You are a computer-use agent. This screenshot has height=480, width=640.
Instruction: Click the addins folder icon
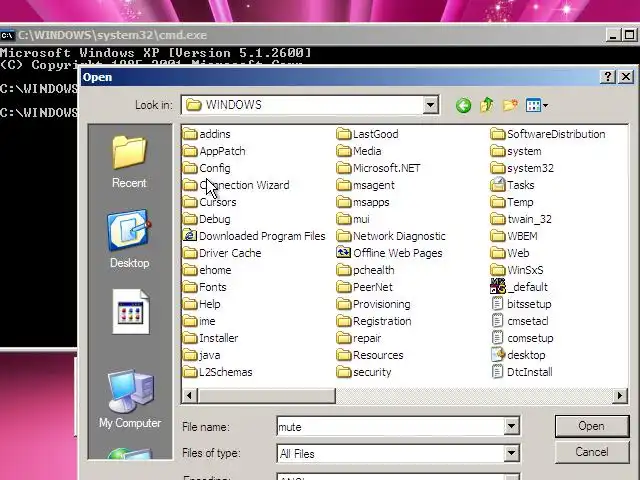point(190,134)
